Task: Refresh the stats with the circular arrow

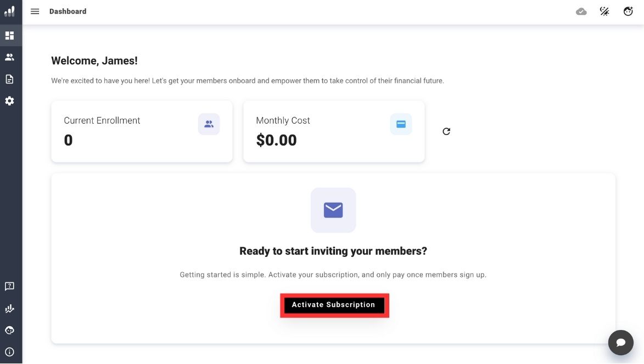Action: (446, 131)
